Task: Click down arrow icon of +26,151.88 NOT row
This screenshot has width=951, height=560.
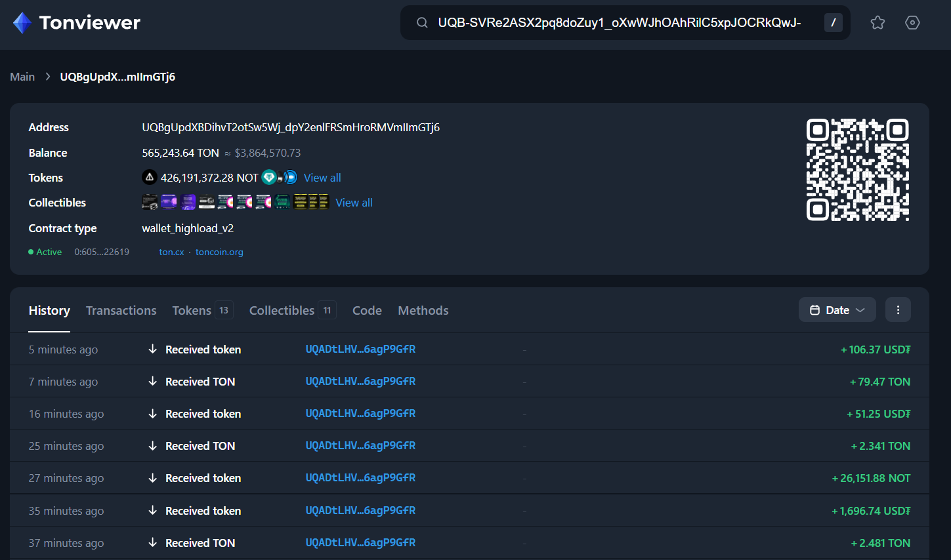Action: pyautogui.click(x=152, y=477)
